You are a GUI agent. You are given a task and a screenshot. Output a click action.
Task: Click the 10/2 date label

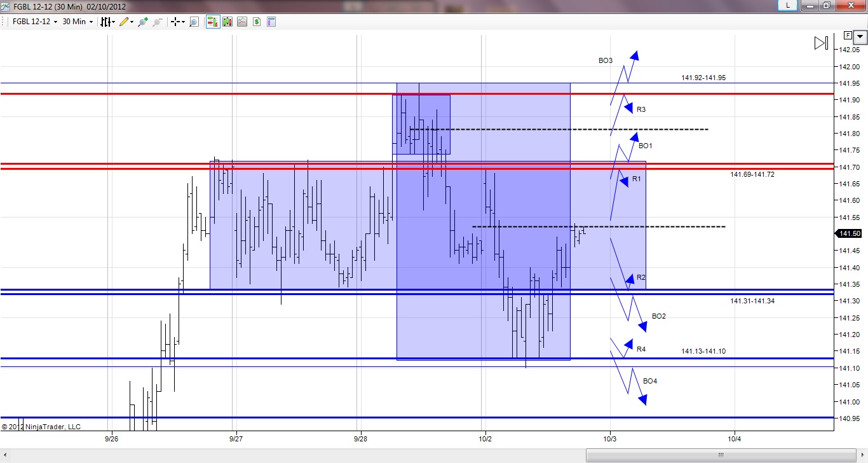(x=485, y=439)
